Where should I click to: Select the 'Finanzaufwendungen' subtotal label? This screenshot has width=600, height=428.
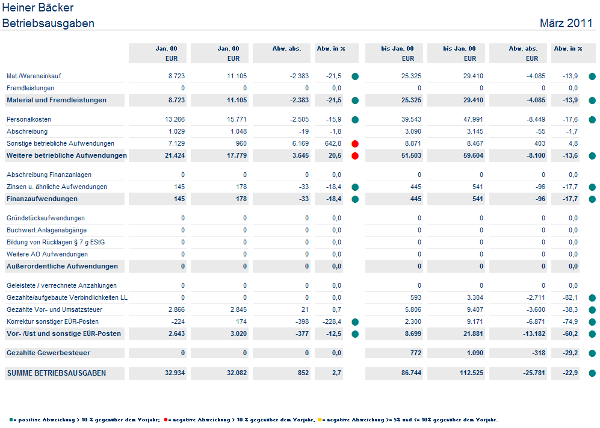(x=42, y=199)
